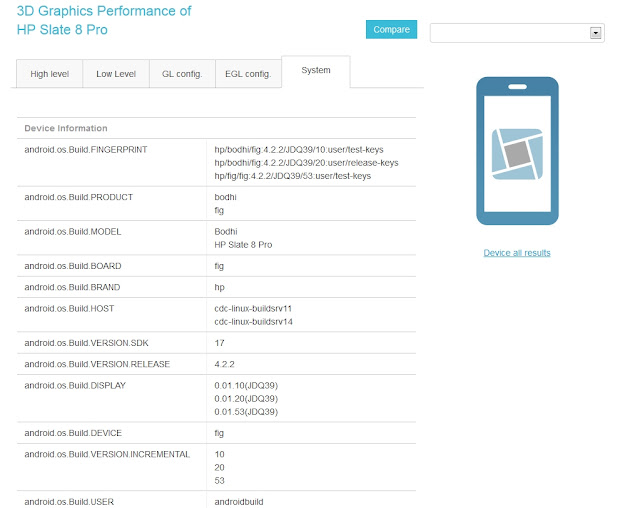640x508 pixels.
Task: Select android.os.Build.HOST label
Action: point(69,308)
